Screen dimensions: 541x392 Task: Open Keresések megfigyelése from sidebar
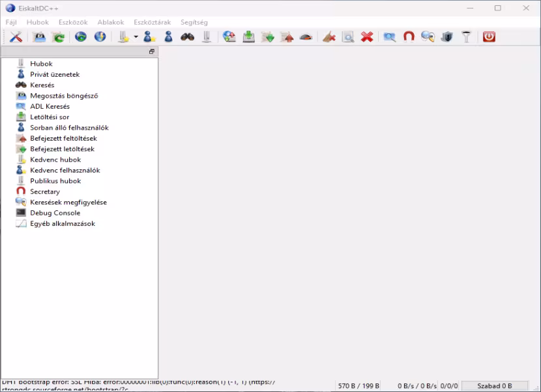[68, 202]
